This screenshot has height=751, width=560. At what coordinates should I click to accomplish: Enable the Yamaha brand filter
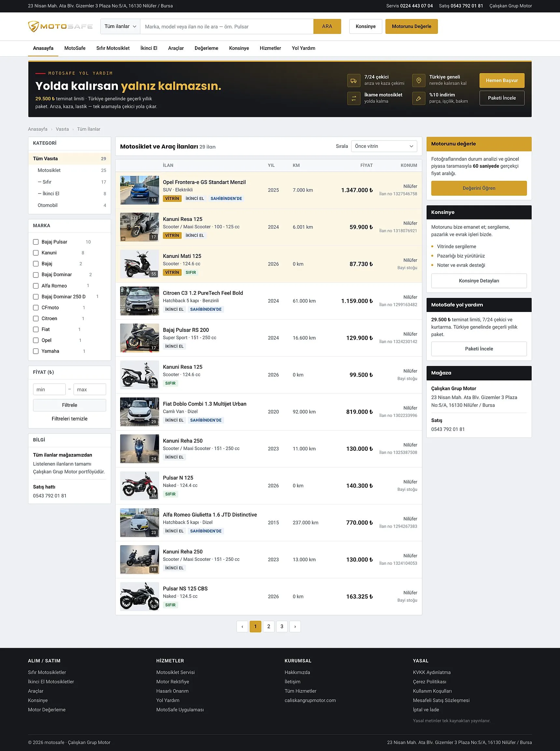(35, 351)
